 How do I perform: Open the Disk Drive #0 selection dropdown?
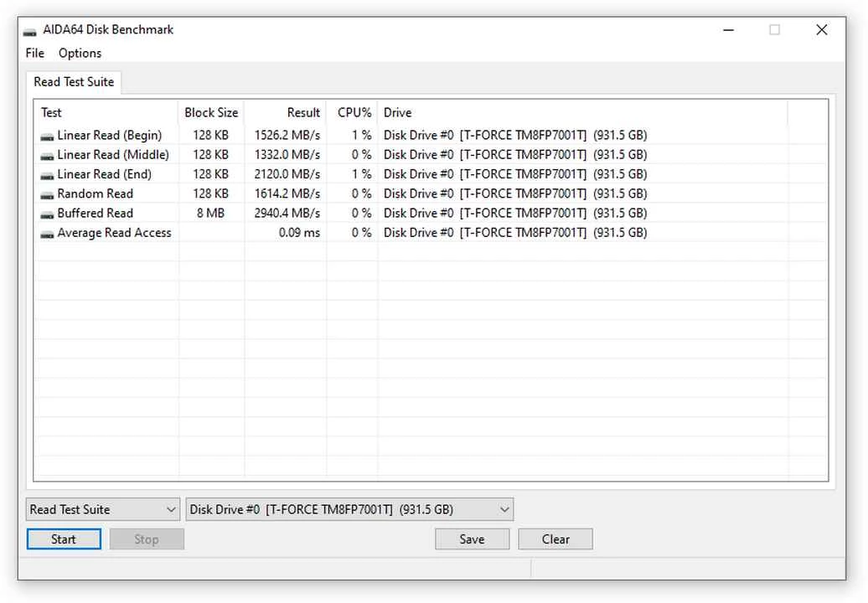pos(350,509)
